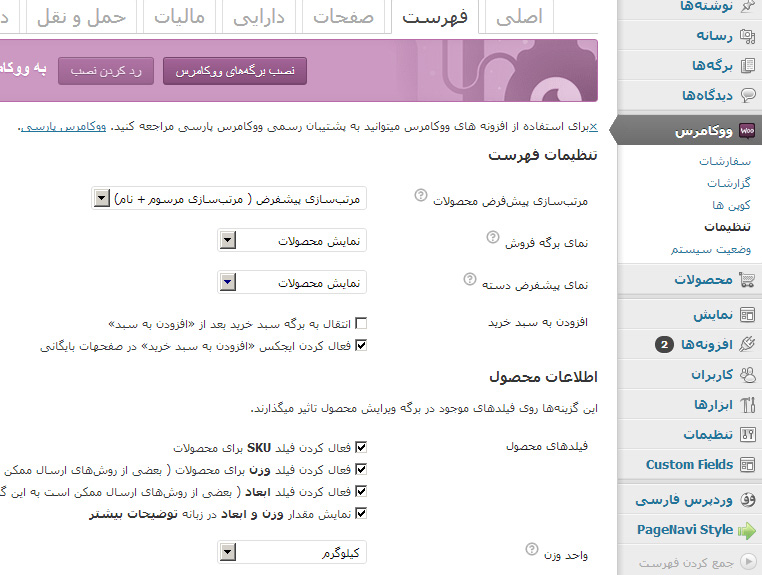This screenshot has width=762, height=575.
Task: Click the افزودن به سبد خرید label
Action: click(x=538, y=322)
